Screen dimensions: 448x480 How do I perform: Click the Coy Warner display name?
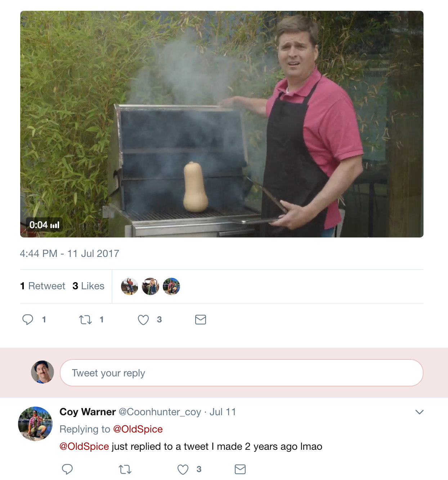[88, 412]
